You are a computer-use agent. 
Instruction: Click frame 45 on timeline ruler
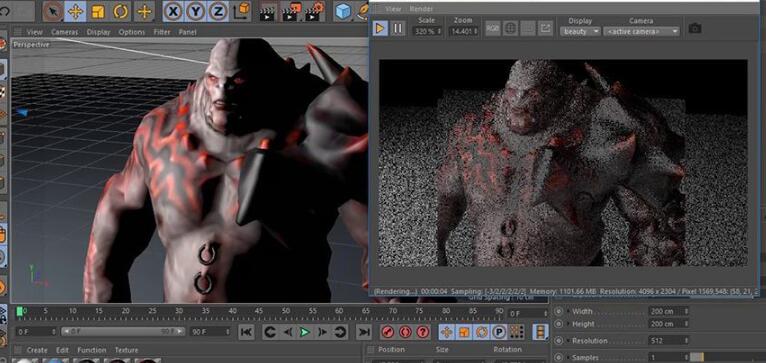tap(259, 311)
